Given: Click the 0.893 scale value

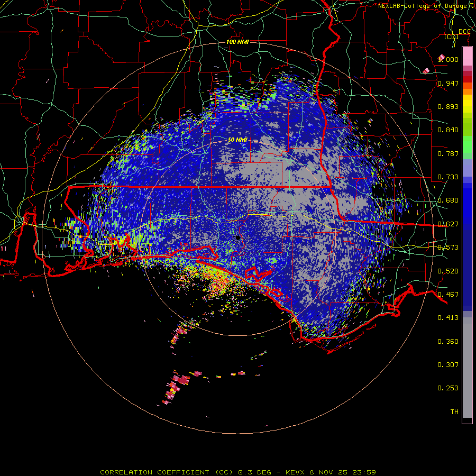Looking at the screenshot, I should pyautogui.click(x=448, y=106).
